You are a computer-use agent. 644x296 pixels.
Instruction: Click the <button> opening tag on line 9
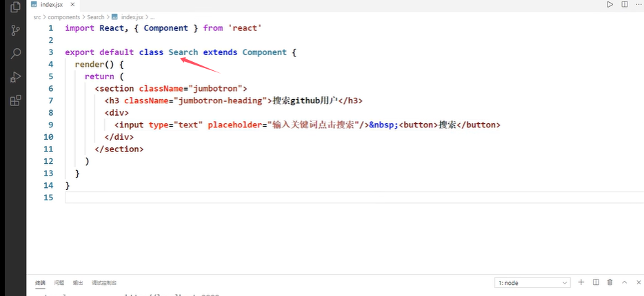pos(419,125)
